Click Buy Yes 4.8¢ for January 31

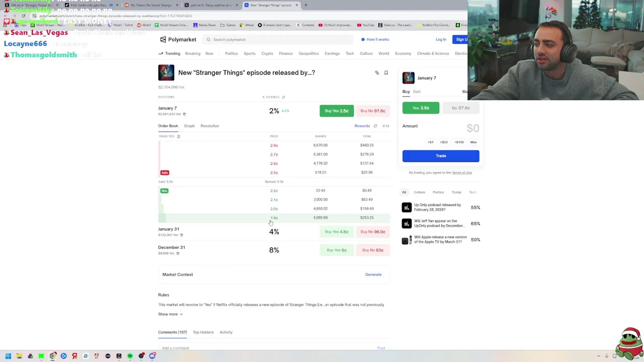(337, 232)
